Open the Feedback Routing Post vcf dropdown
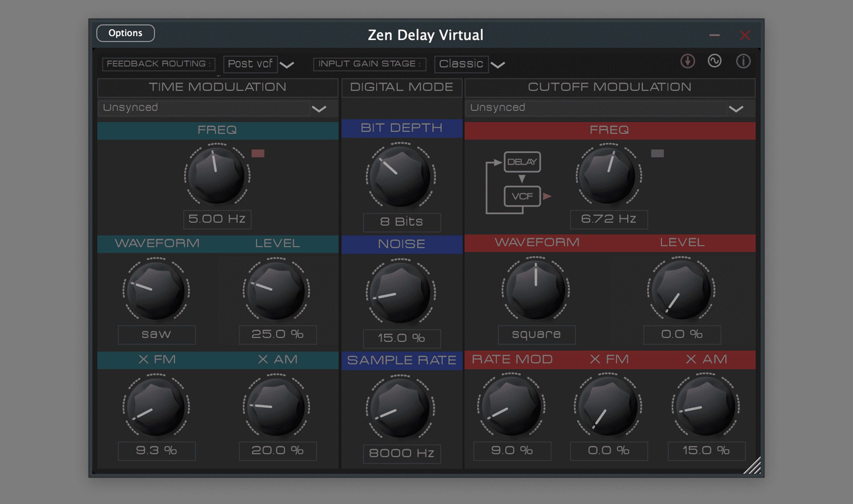Screen dimensions: 853x504 coord(259,64)
